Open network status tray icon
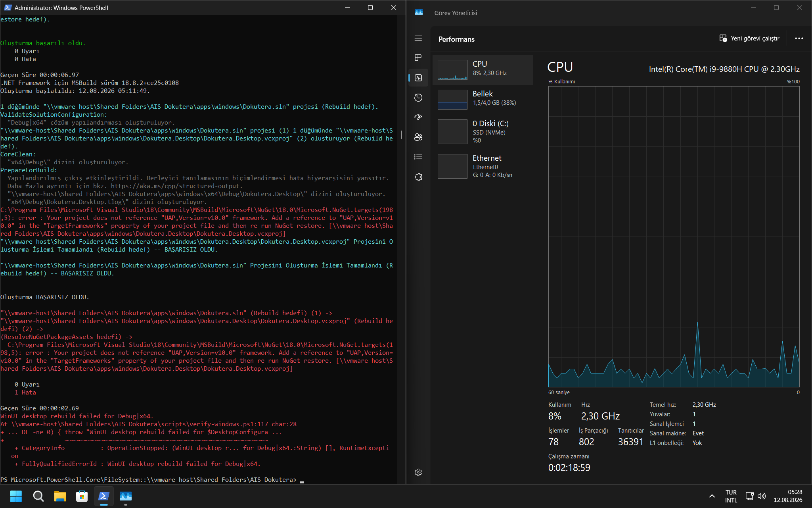The height and width of the screenshot is (508, 812). 749,496
